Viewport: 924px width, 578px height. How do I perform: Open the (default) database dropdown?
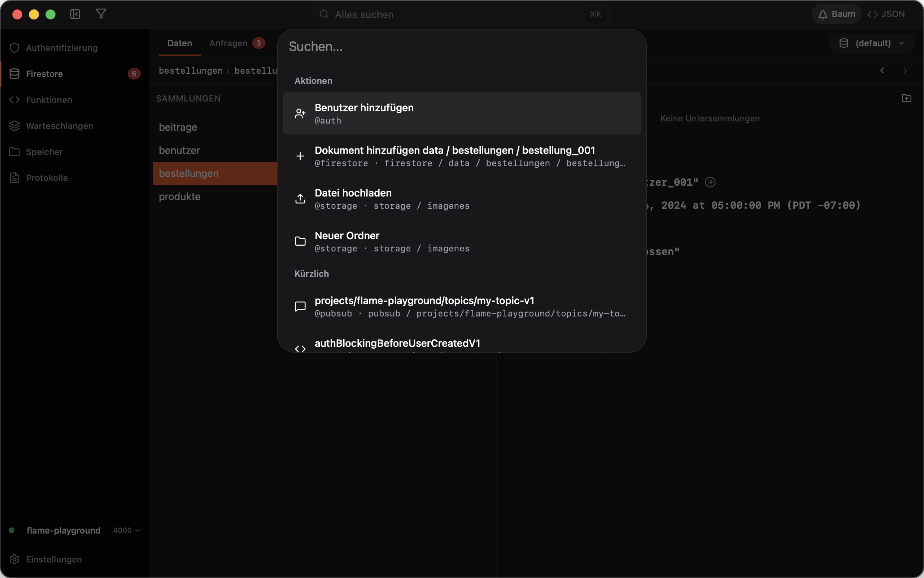(872, 43)
